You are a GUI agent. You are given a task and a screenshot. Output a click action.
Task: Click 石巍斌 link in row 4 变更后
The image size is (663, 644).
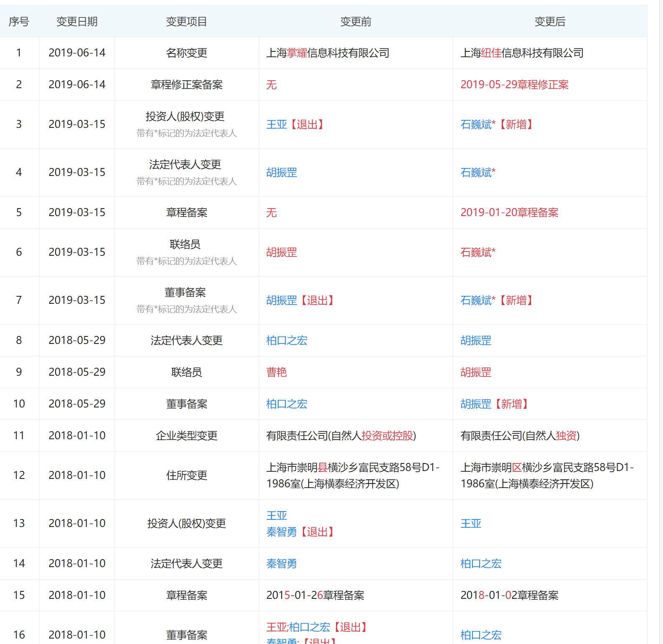coord(476,173)
